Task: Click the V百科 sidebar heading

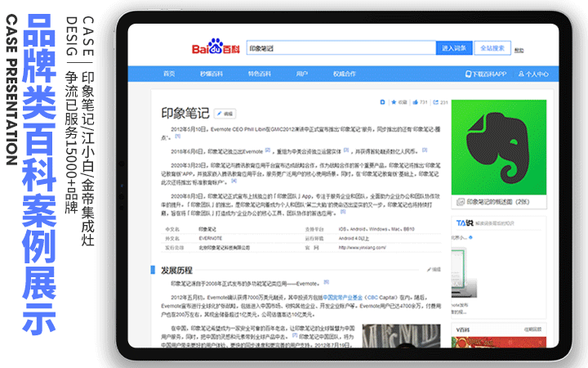Action: pos(463,330)
